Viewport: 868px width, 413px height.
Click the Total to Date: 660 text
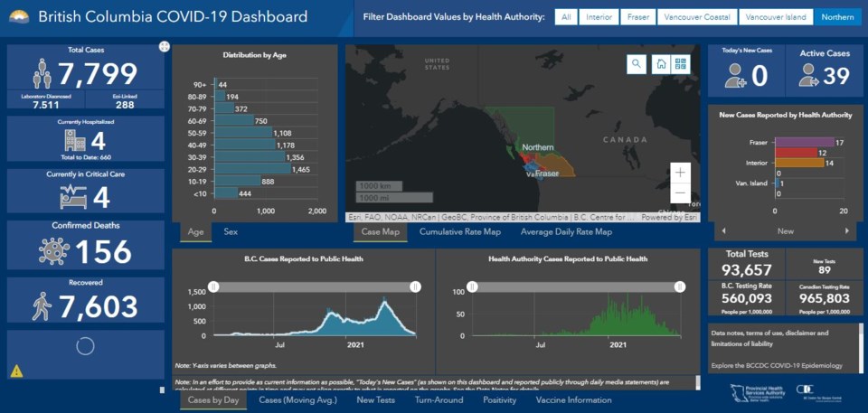click(85, 157)
